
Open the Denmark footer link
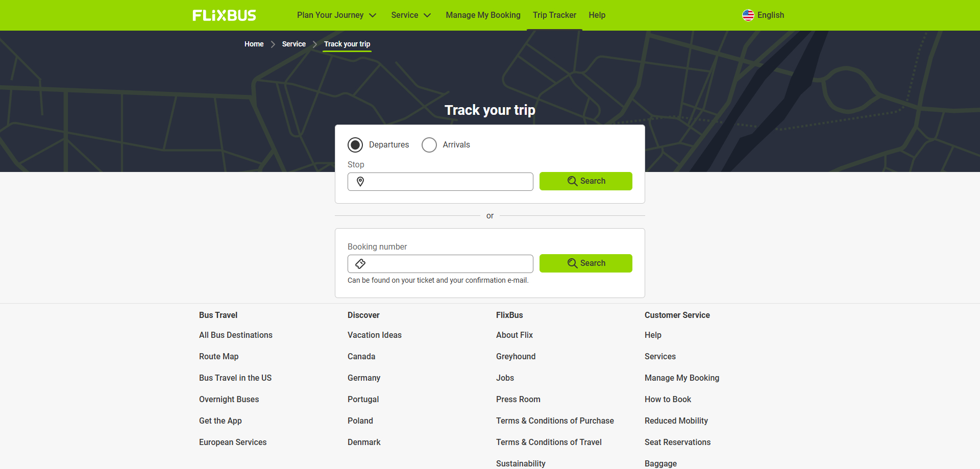pyautogui.click(x=364, y=442)
